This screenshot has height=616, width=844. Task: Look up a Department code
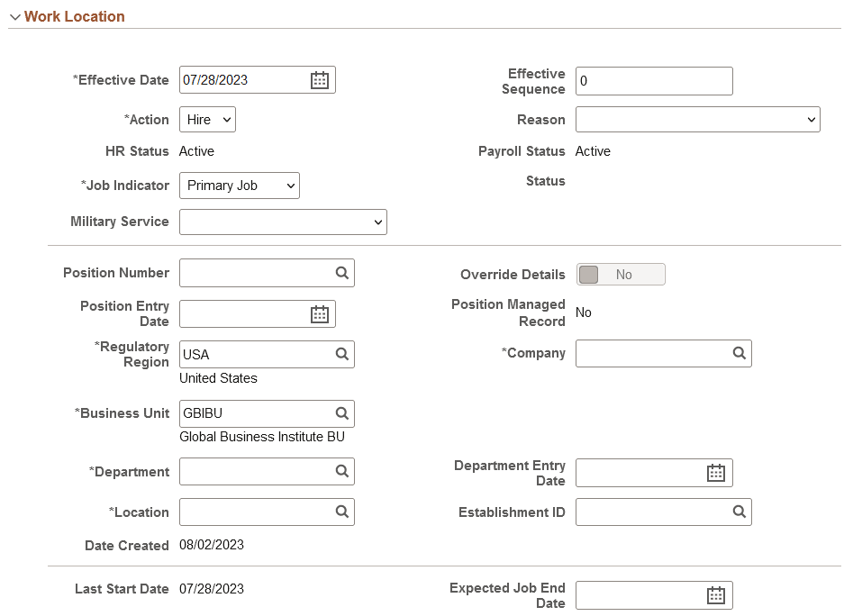click(341, 471)
